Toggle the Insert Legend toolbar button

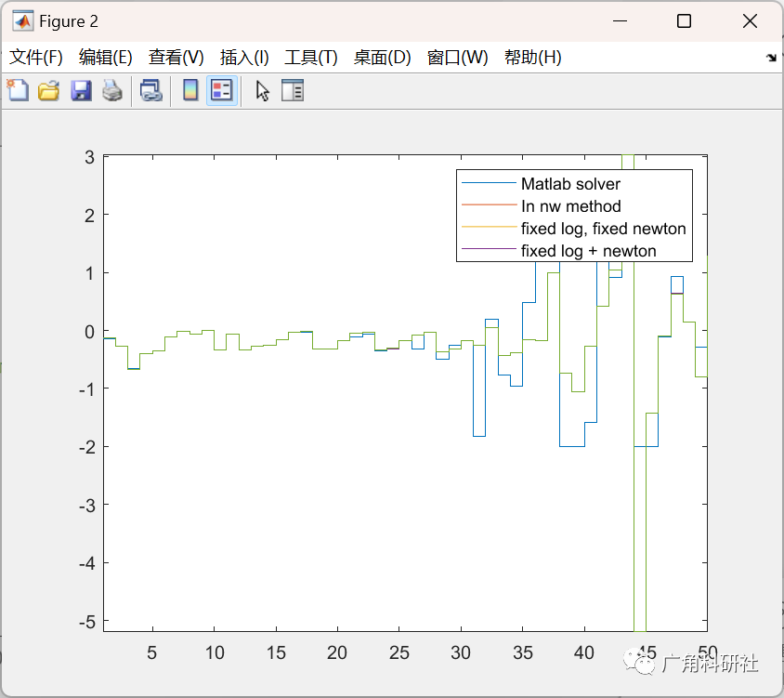point(222,90)
